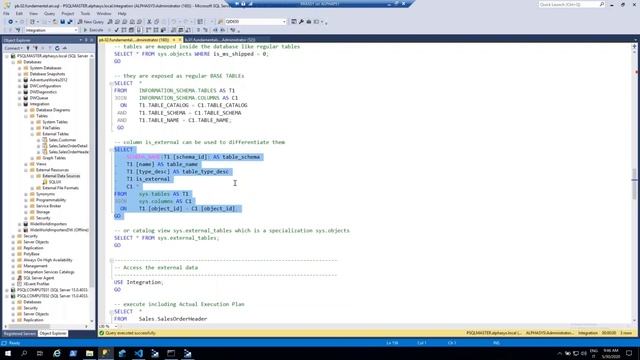Click the Cut scissors icon
The width and height of the screenshot is (640, 360).
149,22
